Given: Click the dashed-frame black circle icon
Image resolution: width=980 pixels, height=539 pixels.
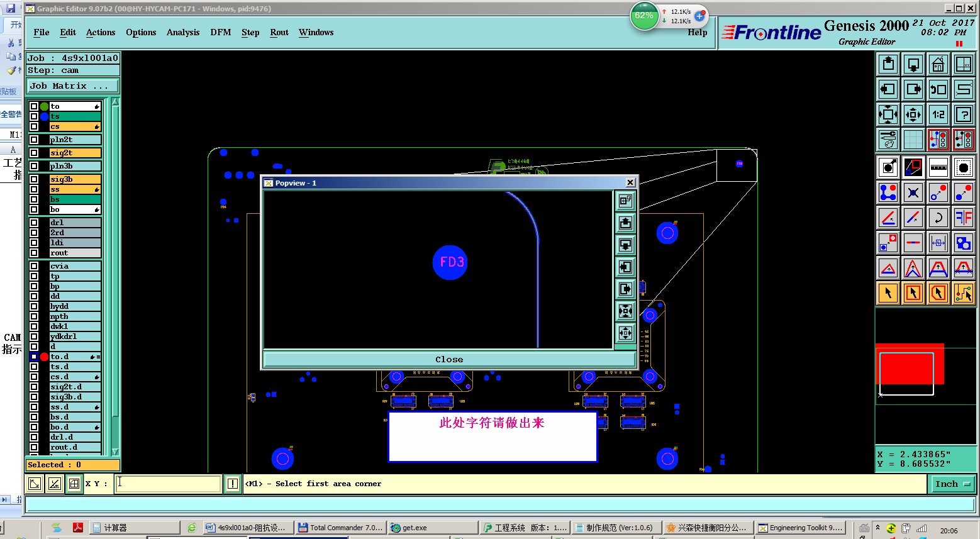Looking at the screenshot, I should coord(964,167).
